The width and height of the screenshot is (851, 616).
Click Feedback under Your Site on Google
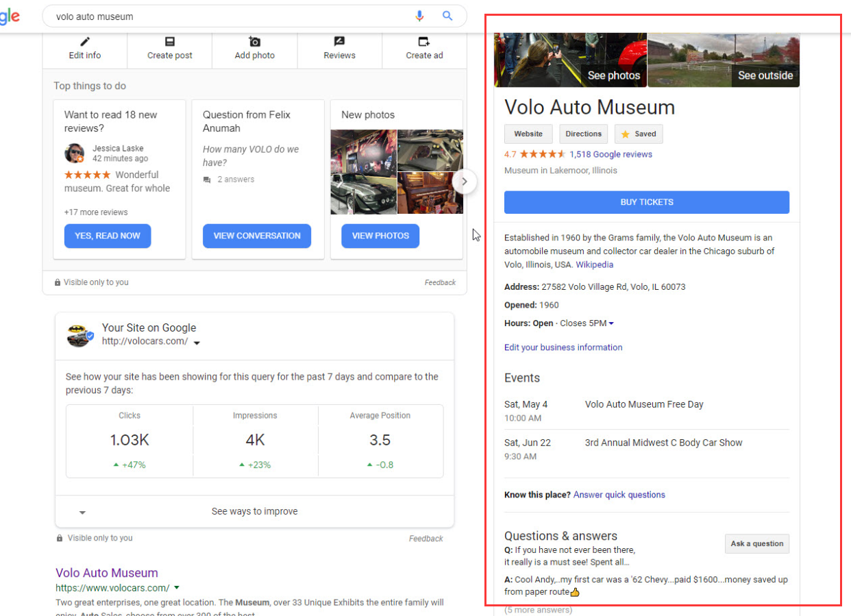tap(426, 539)
